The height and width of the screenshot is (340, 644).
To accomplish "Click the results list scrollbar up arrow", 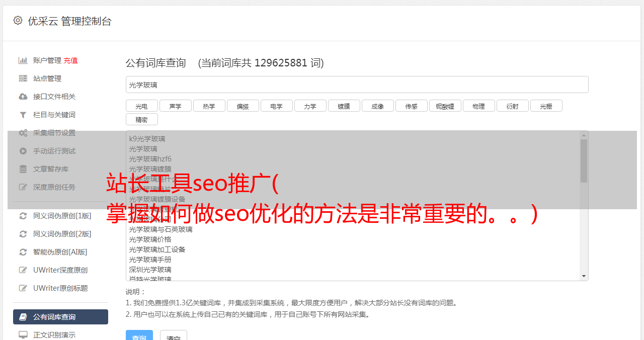I will tap(584, 135).
